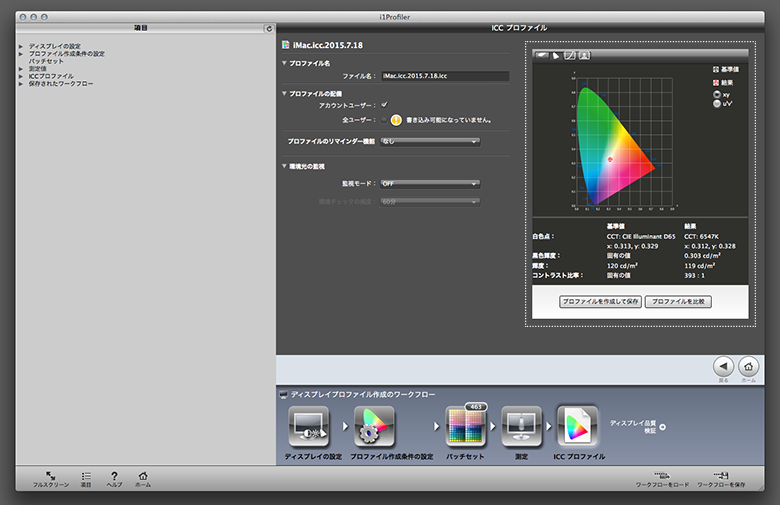Go to the 測定 workflow step icon
780x505 pixels.
click(x=521, y=427)
